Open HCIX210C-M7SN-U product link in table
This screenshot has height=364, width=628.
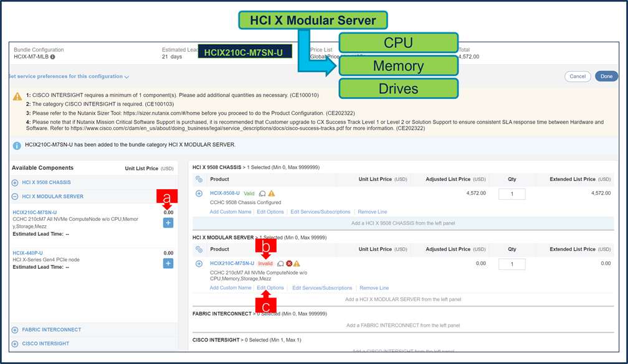pos(232,263)
